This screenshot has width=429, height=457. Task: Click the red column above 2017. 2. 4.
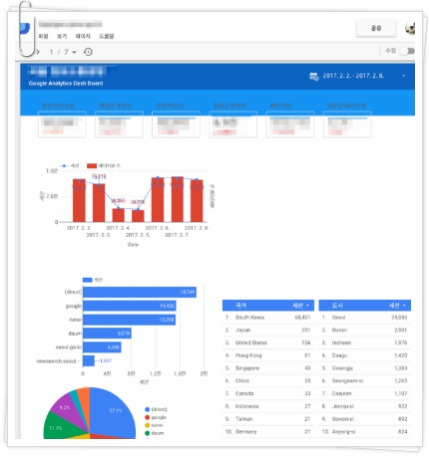coord(118,215)
